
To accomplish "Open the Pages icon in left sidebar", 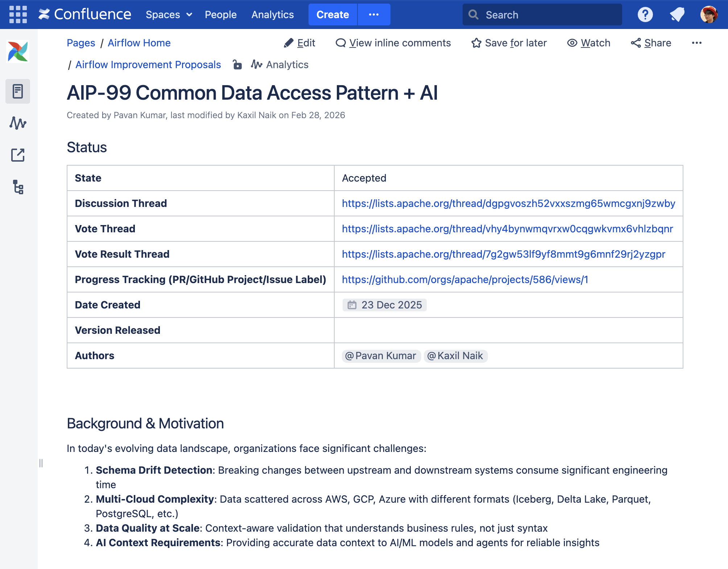I will pyautogui.click(x=18, y=91).
